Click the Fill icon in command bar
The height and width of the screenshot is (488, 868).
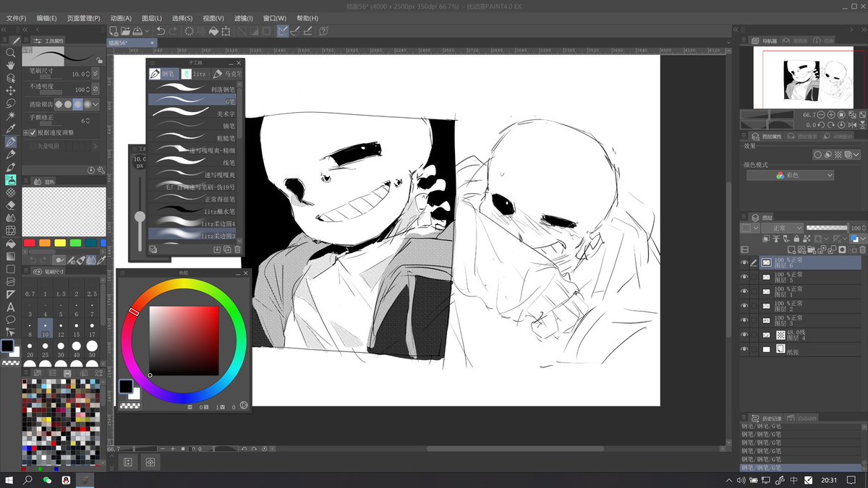pyautogui.click(x=213, y=31)
